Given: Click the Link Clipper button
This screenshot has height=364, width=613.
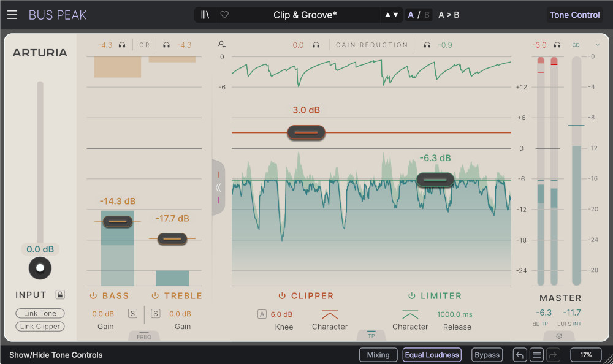Looking at the screenshot, I should point(40,326).
